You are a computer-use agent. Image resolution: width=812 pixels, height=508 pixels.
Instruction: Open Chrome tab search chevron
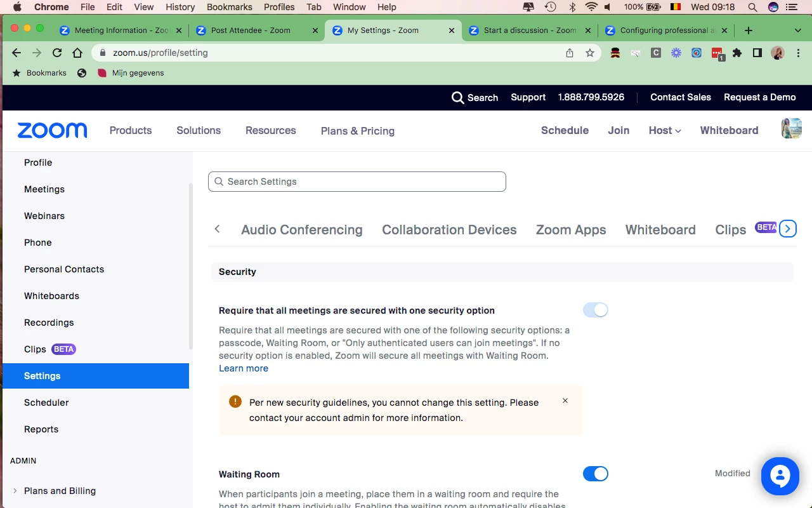pyautogui.click(x=798, y=30)
